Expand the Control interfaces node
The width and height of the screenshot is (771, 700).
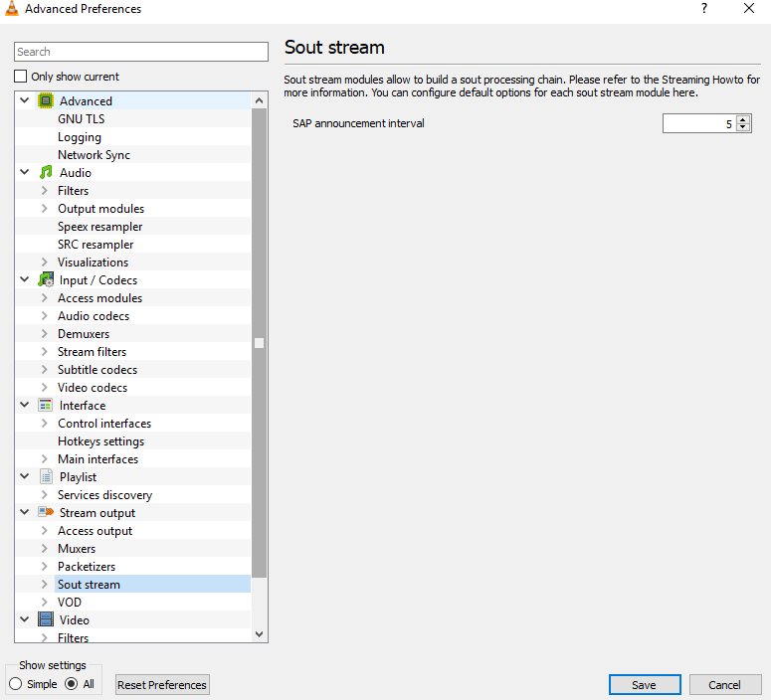[x=44, y=424]
